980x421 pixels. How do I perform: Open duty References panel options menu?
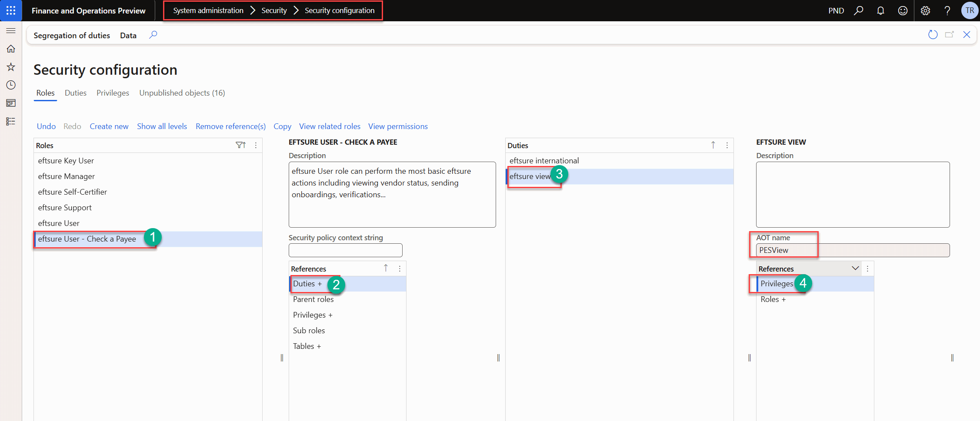[x=867, y=269]
